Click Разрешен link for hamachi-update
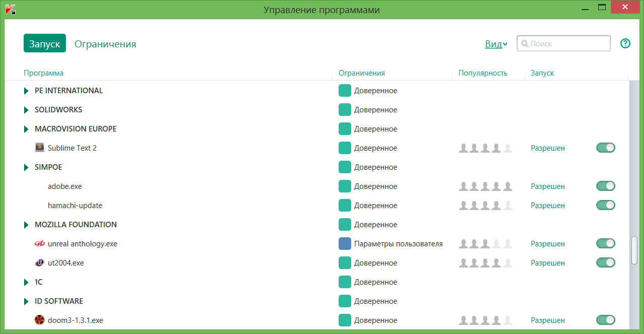The height and width of the screenshot is (334, 644). tap(548, 206)
